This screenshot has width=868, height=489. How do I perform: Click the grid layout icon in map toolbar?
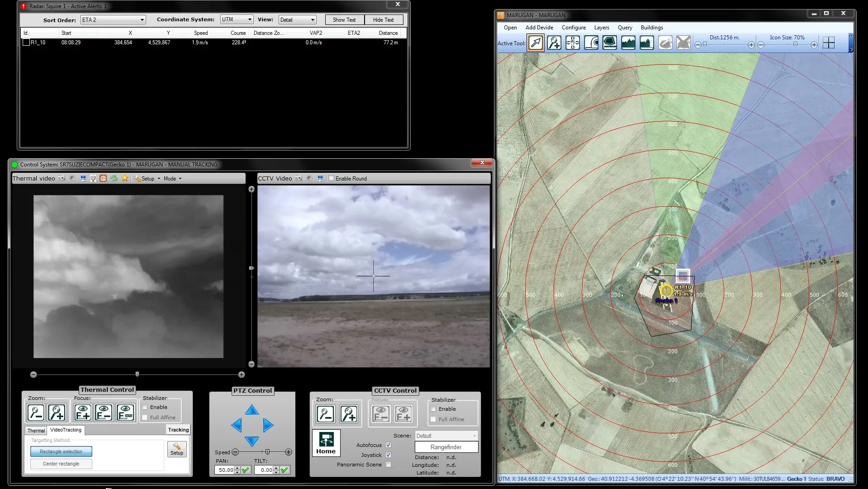click(829, 43)
